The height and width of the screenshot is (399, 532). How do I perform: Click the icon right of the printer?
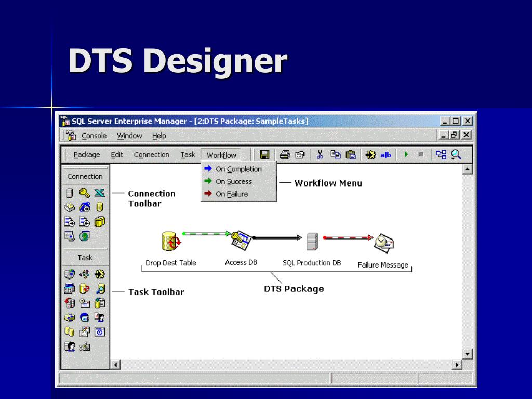click(x=300, y=155)
